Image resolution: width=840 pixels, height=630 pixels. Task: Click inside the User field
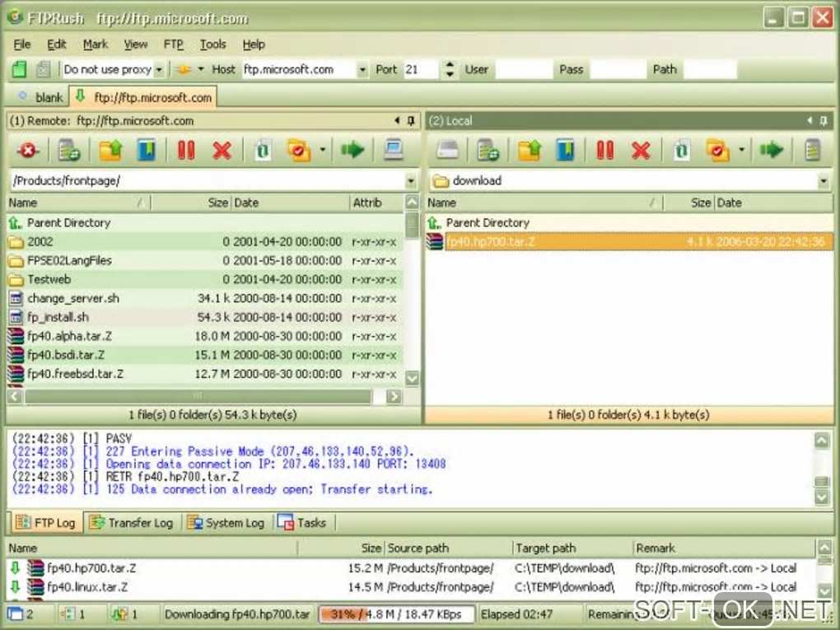[x=524, y=70]
